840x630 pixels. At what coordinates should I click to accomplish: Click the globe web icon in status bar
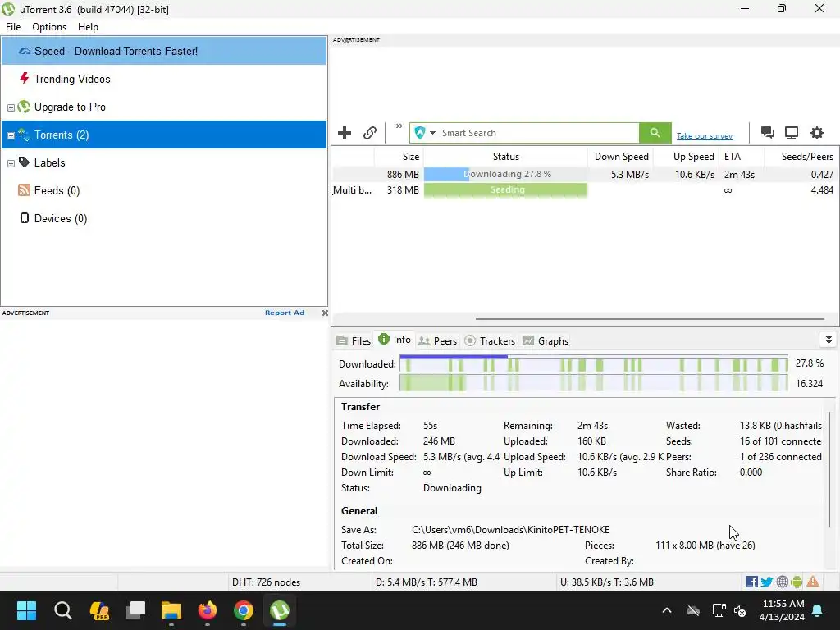[782, 582]
